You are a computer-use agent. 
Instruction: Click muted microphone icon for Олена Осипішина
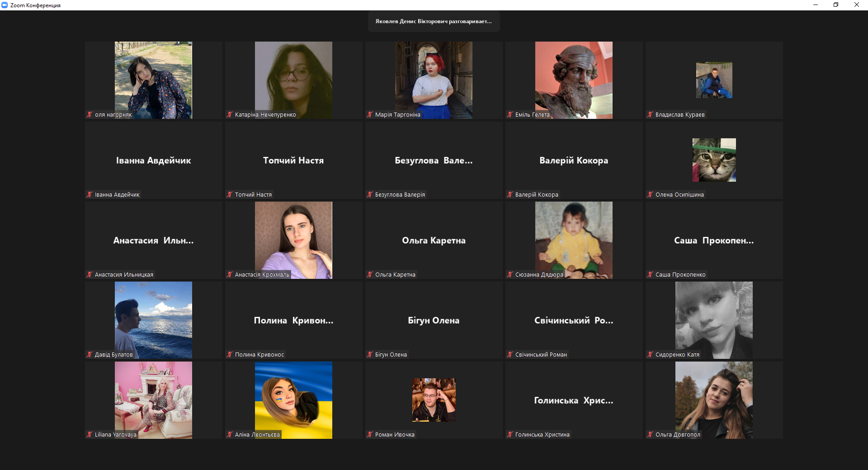pos(650,195)
